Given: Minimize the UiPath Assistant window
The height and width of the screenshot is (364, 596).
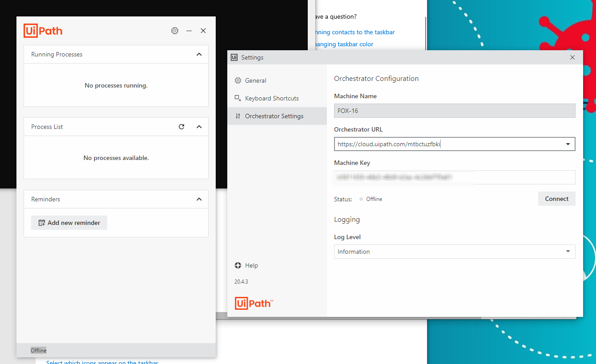Looking at the screenshot, I should 189,31.
